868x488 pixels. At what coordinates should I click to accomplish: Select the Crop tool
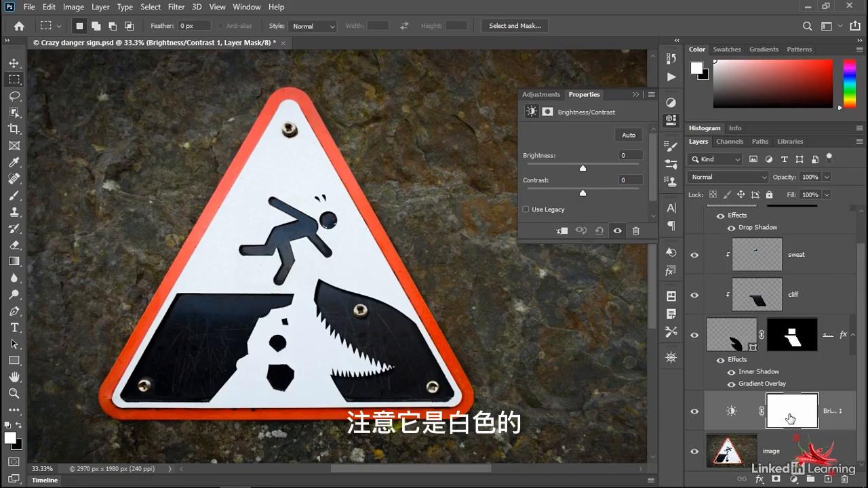(14, 129)
